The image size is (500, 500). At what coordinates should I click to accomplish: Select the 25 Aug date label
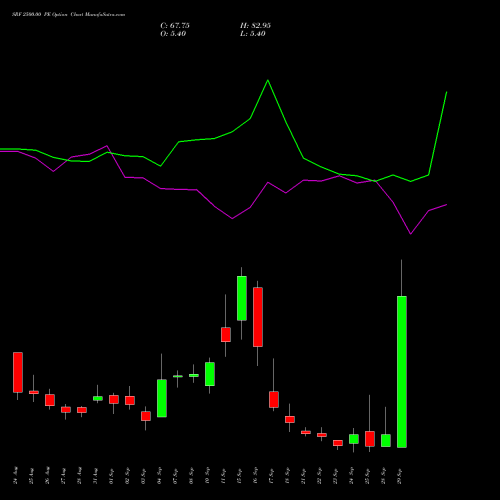[32, 475]
